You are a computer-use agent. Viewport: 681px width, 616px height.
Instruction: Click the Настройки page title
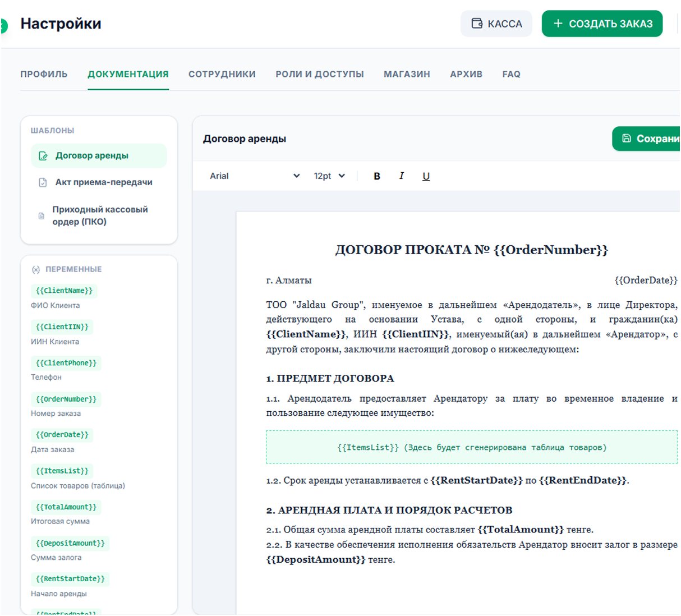click(61, 24)
